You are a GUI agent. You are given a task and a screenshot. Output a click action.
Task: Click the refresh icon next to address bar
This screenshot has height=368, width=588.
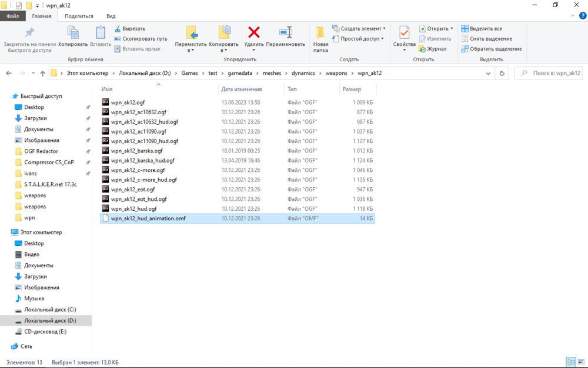[501, 73]
